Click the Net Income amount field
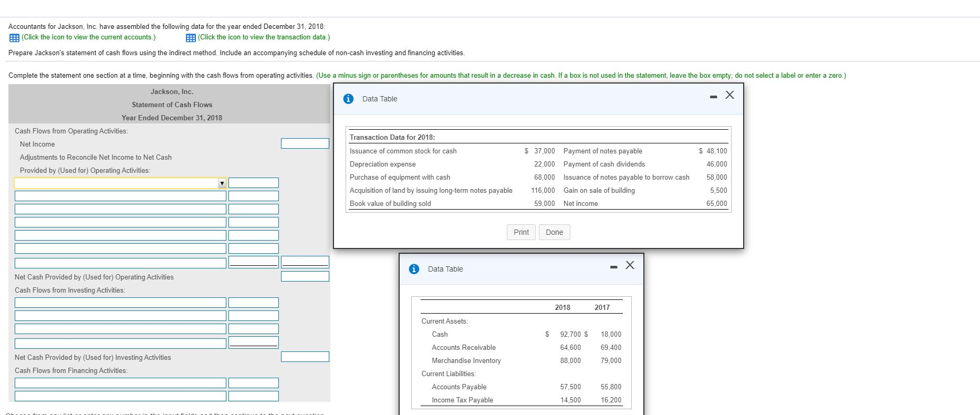 point(305,143)
